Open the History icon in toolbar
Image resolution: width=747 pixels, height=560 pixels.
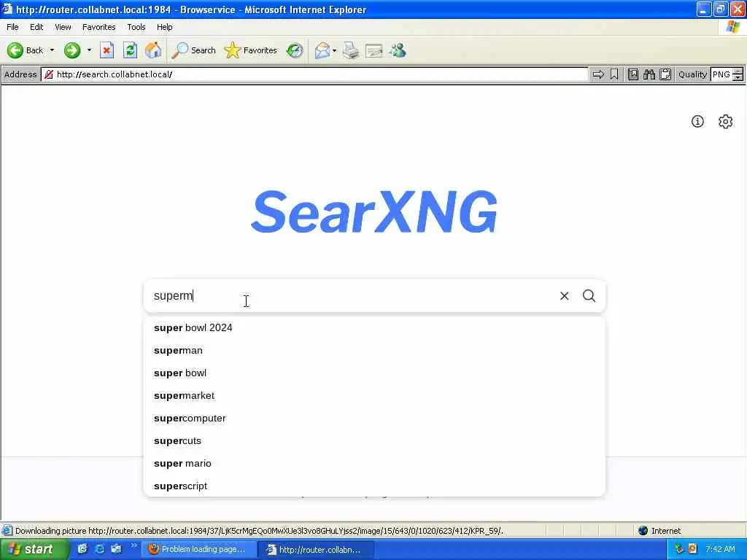click(x=295, y=50)
